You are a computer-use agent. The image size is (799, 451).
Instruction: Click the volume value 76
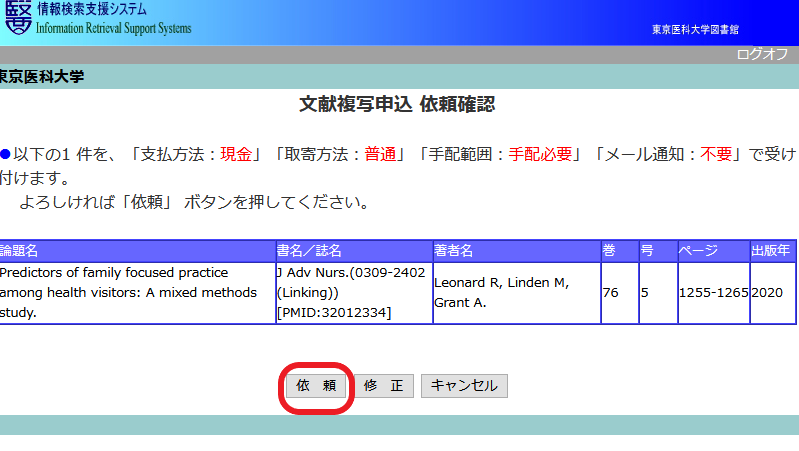click(610, 293)
